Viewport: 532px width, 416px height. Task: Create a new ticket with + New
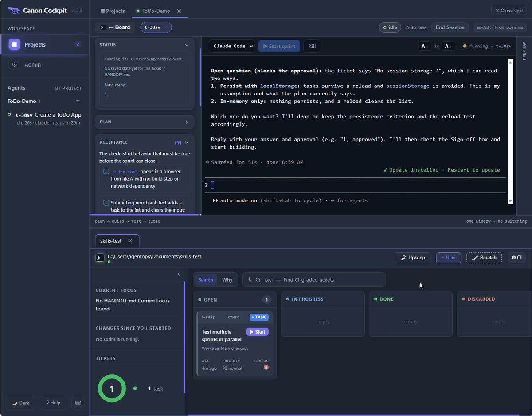(x=449, y=258)
